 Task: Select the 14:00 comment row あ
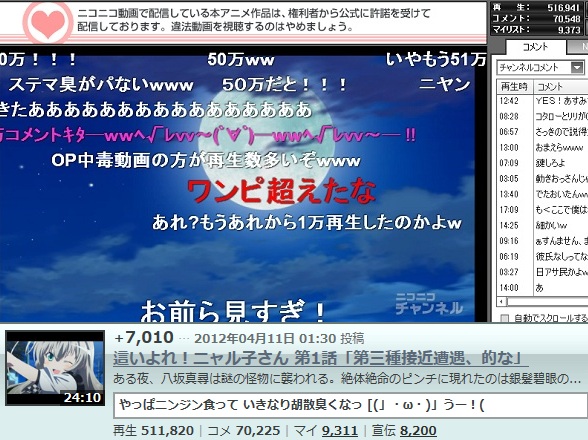pos(543,288)
